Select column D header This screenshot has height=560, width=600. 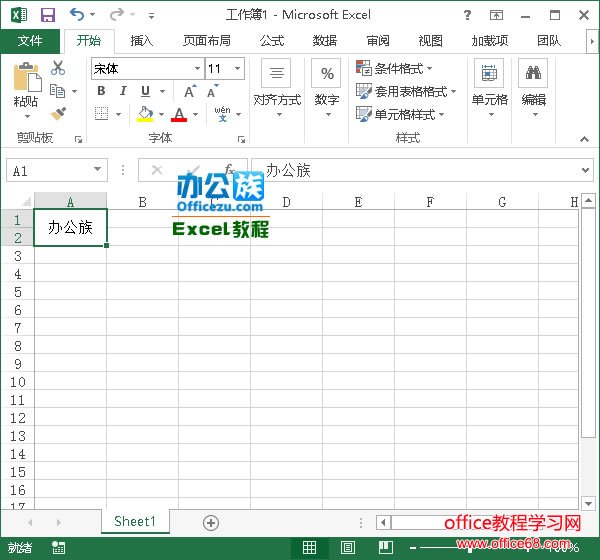(x=286, y=201)
